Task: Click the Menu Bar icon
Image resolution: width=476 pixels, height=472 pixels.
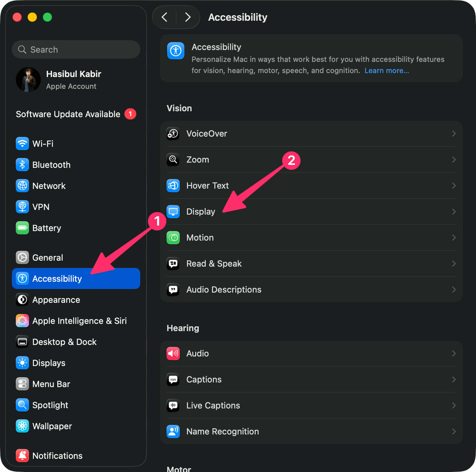Action: 22,384
